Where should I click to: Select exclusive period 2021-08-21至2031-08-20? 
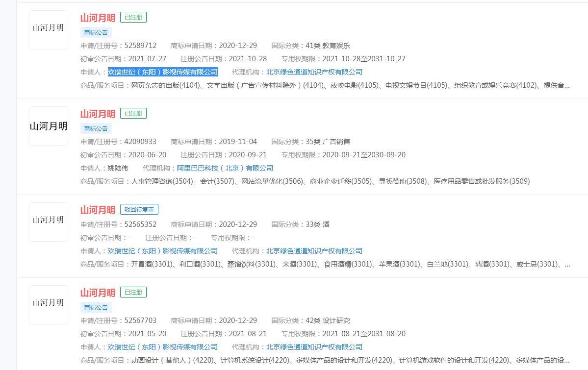(364, 334)
